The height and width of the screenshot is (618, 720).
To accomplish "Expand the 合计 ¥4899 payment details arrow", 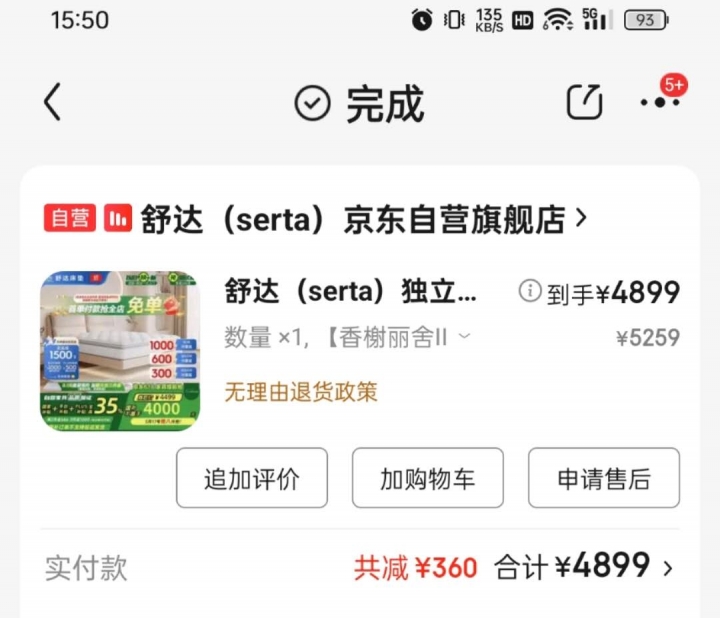I will coord(668,569).
